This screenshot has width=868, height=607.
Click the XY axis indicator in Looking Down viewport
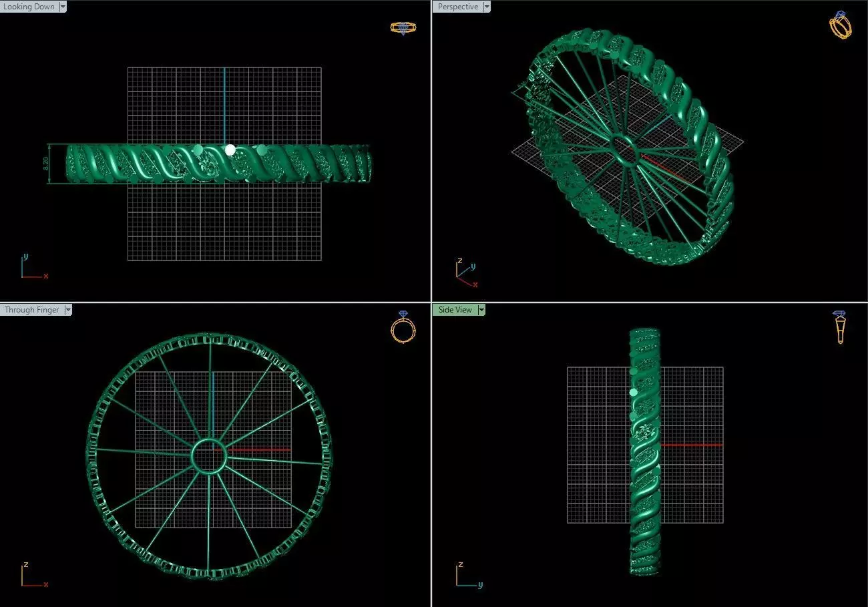[34, 266]
